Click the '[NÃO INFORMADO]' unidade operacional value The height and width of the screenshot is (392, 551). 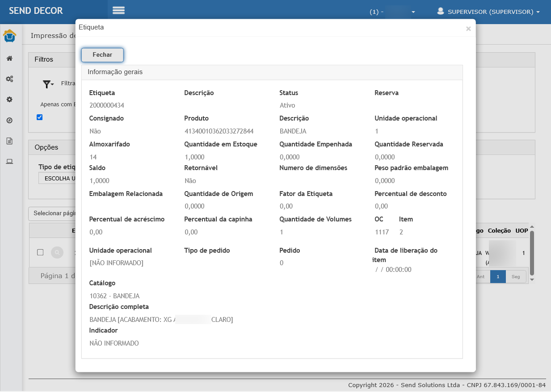pos(116,263)
